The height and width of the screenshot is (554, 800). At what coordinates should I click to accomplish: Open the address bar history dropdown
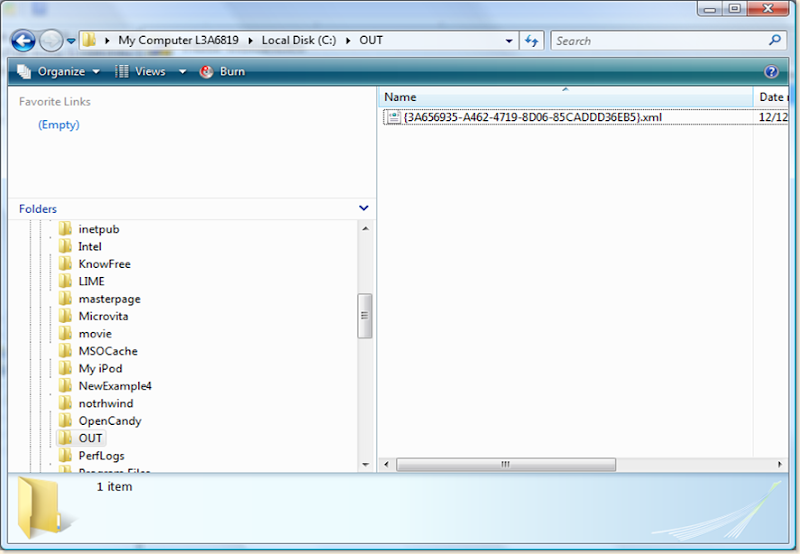[x=509, y=41]
